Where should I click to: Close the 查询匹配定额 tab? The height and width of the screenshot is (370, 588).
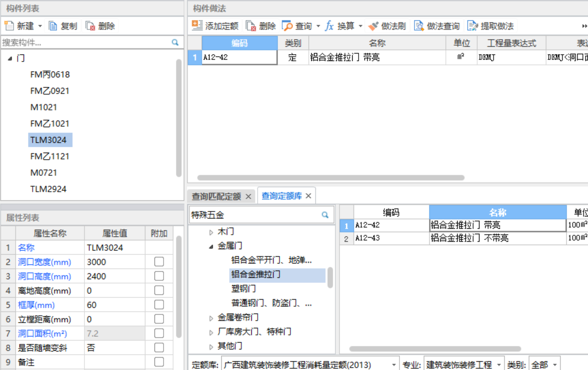click(x=248, y=196)
